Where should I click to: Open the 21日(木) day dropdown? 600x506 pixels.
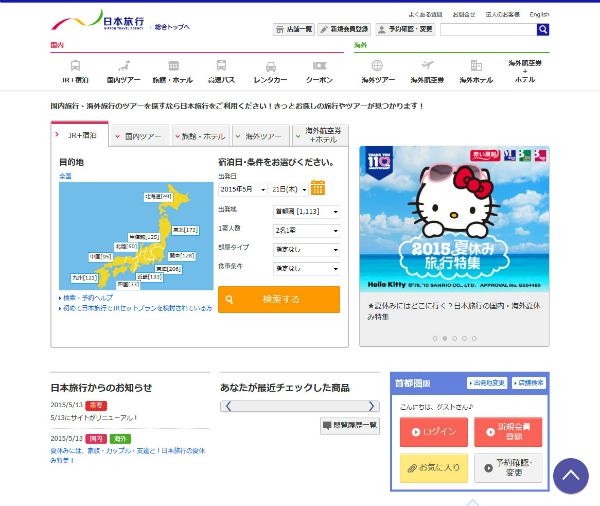(x=289, y=189)
